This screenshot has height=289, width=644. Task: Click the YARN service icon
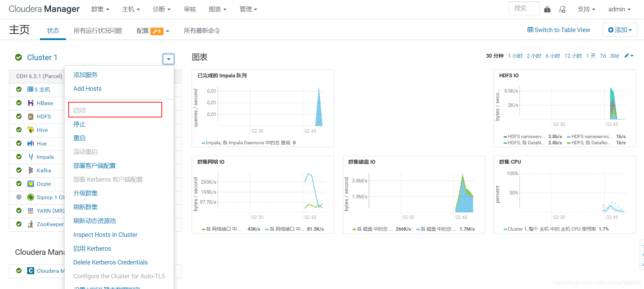31,211
